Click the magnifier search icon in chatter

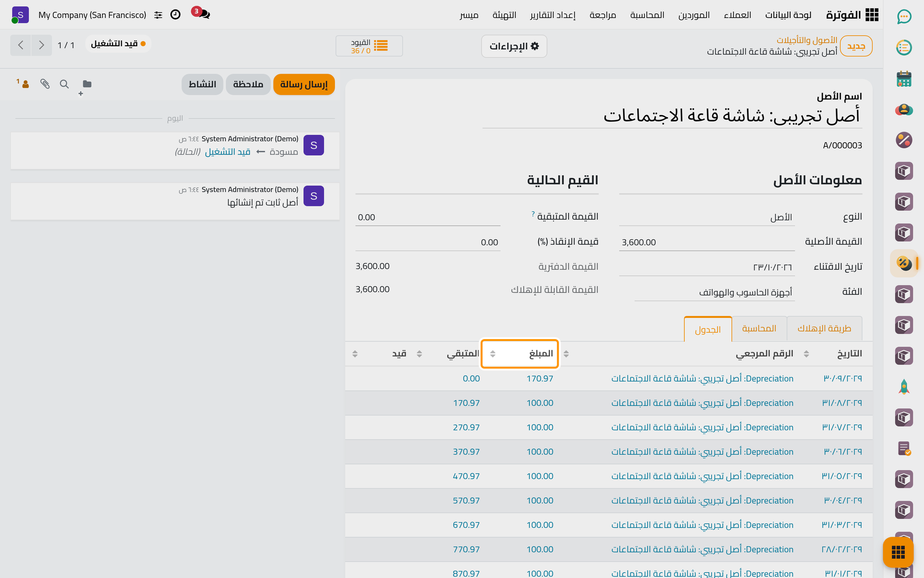tap(64, 84)
